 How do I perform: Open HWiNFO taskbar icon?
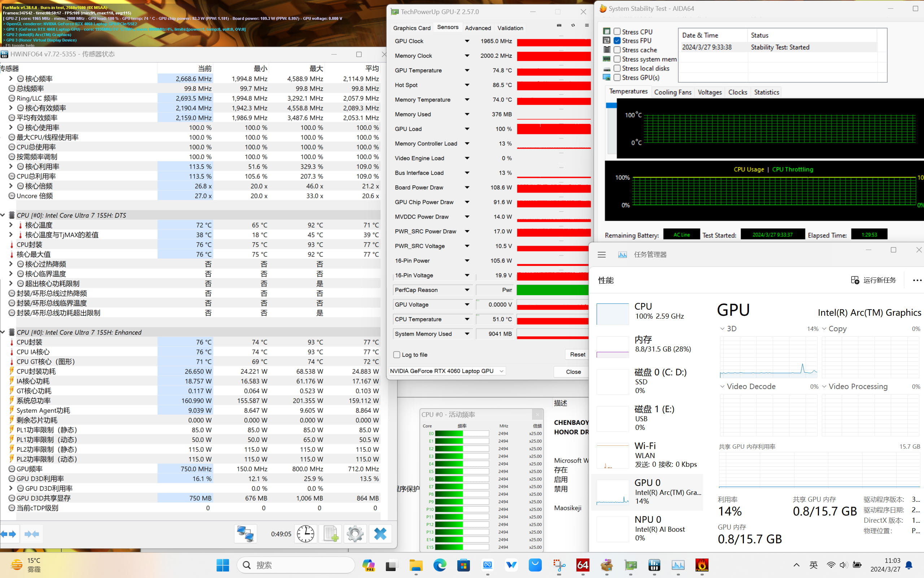click(x=654, y=565)
